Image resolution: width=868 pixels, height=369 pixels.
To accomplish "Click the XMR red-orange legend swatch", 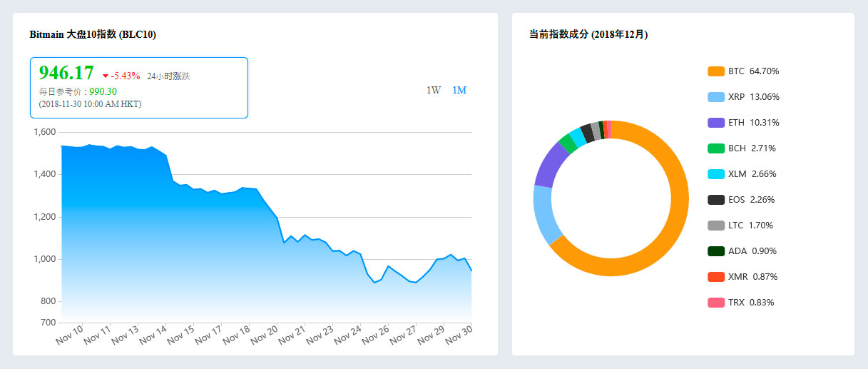I will click(x=716, y=277).
